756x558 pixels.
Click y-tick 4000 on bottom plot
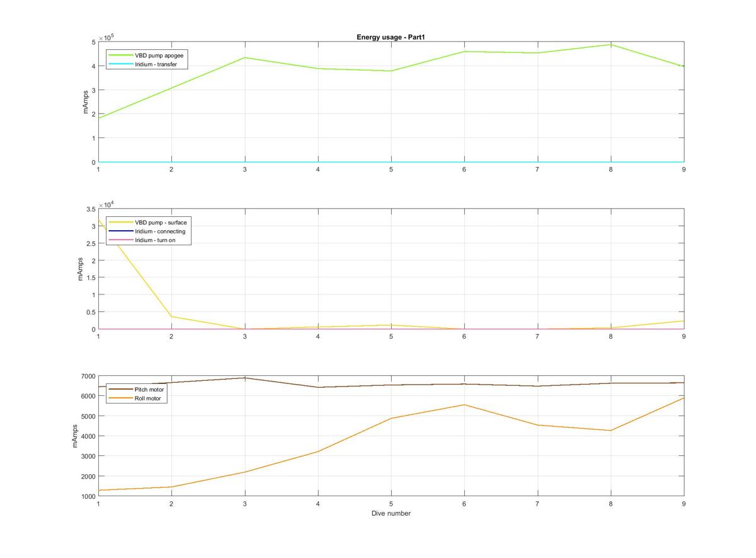click(87, 436)
